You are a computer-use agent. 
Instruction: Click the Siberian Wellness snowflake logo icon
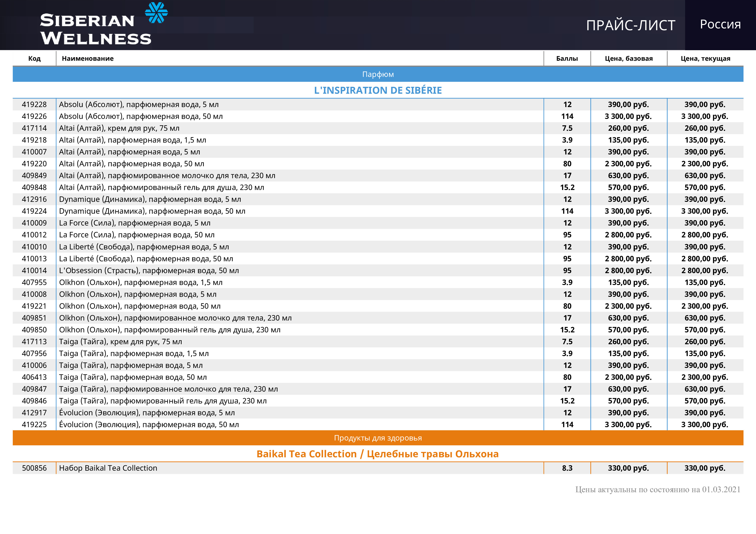tap(156, 13)
